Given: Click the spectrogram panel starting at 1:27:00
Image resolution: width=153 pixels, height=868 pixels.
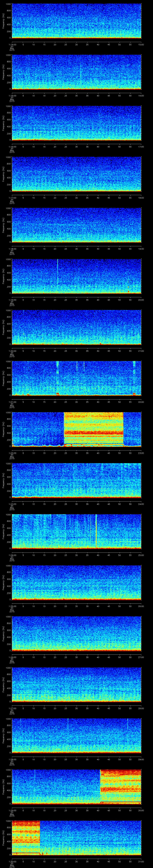Looking at the screenshot, I should 76,685.
